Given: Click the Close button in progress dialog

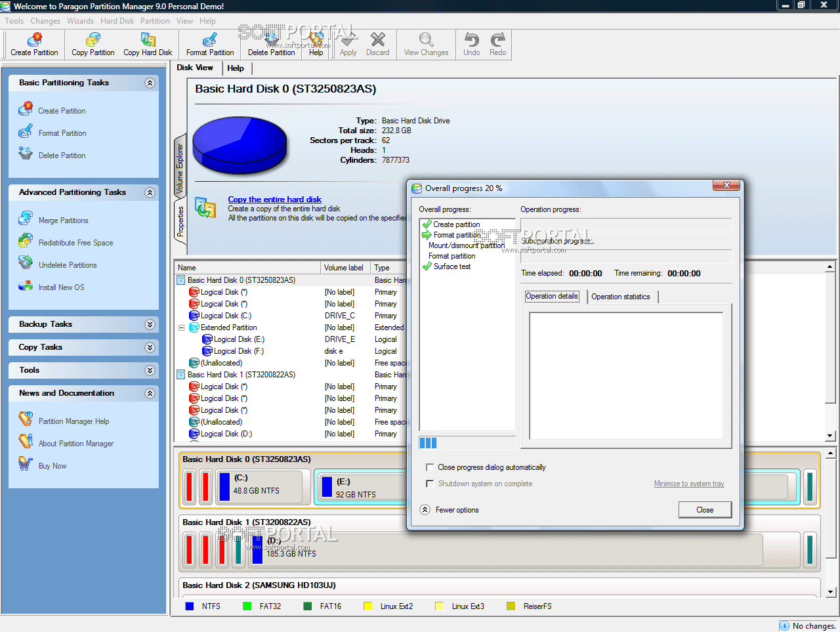Looking at the screenshot, I should click(x=705, y=510).
